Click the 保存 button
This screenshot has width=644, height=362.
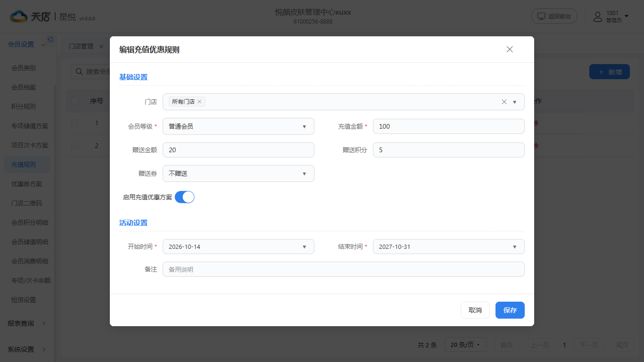510,310
